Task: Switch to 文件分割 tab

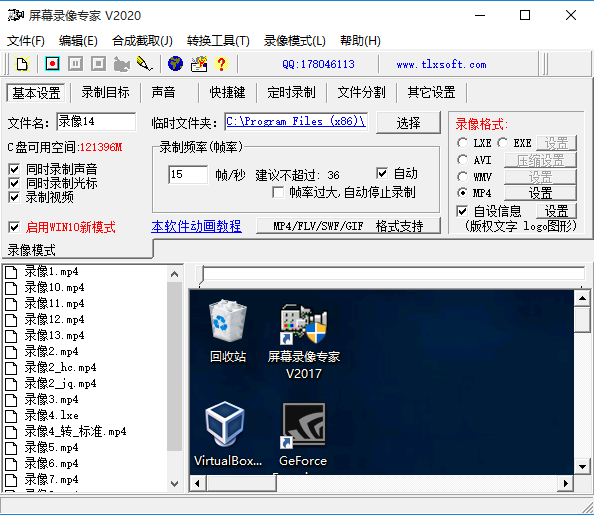Action: click(x=361, y=92)
